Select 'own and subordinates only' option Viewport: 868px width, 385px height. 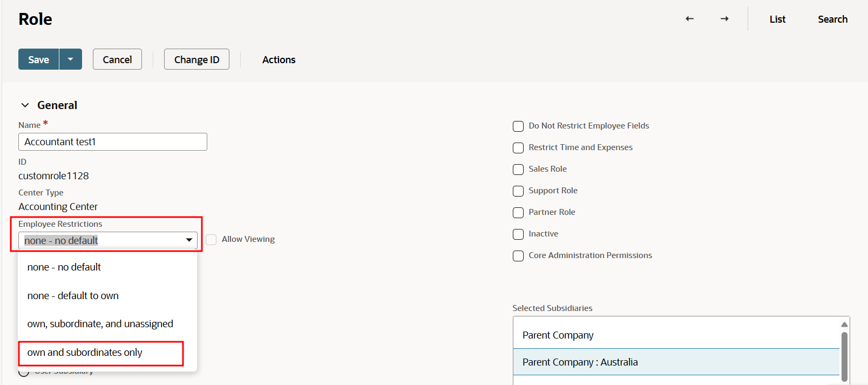pyautogui.click(x=85, y=353)
